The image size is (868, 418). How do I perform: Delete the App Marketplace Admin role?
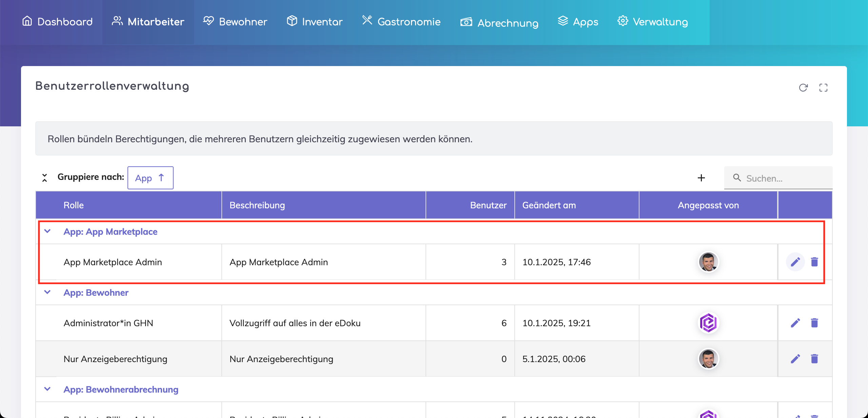coord(814,262)
